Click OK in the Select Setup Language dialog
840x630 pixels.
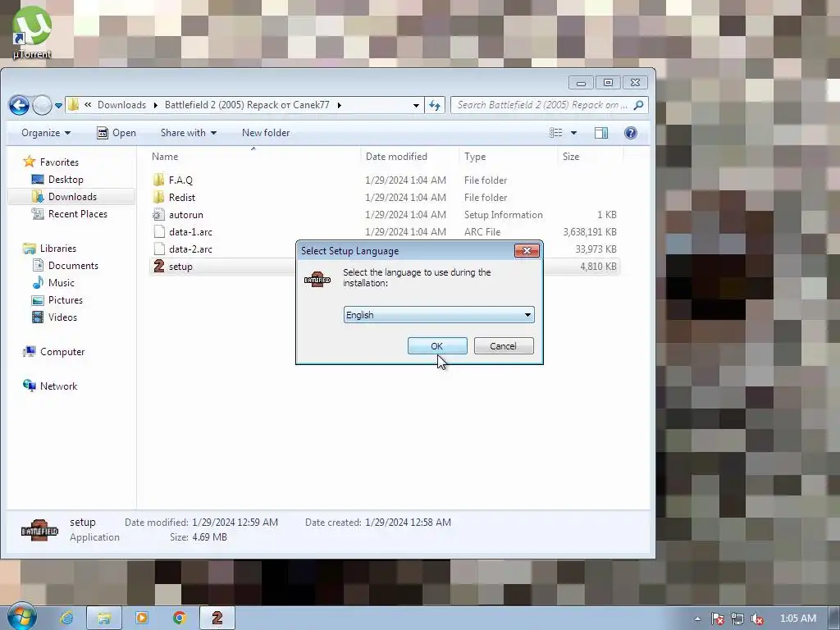pyautogui.click(x=437, y=346)
